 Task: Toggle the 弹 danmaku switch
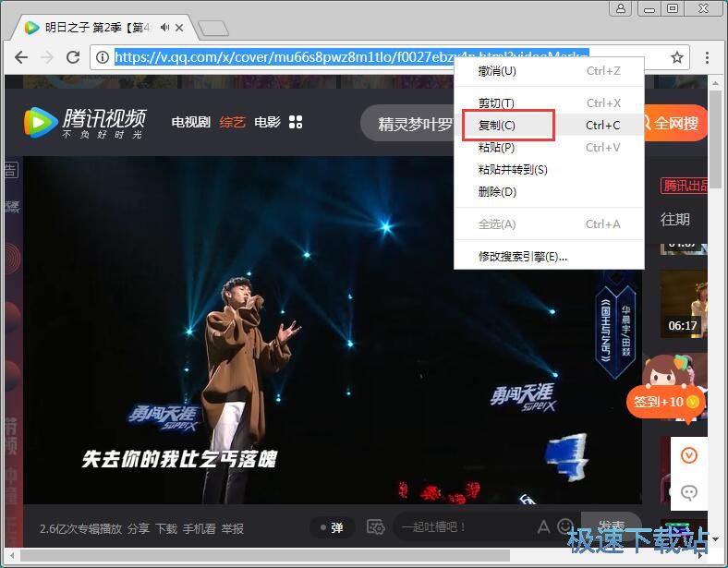click(332, 527)
